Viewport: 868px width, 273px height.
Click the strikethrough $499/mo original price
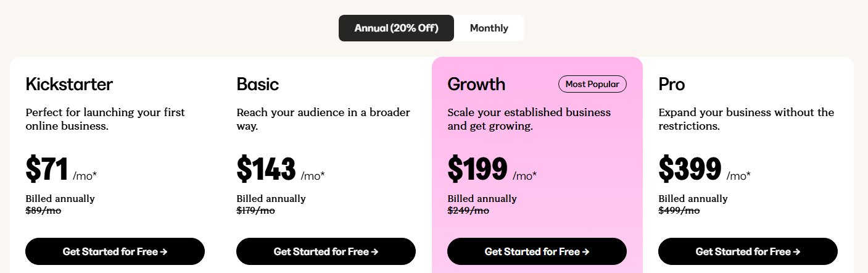679,211
